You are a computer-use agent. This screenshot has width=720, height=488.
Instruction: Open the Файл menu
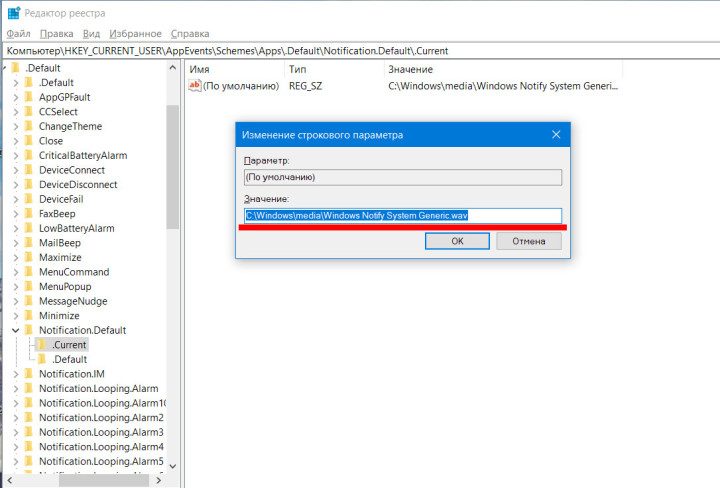click(18, 33)
